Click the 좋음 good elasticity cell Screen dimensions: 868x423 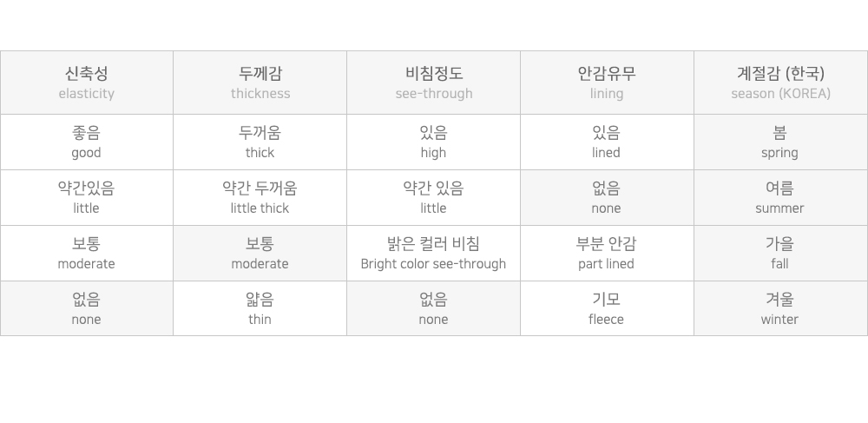pyautogui.click(x=87, y=142)
